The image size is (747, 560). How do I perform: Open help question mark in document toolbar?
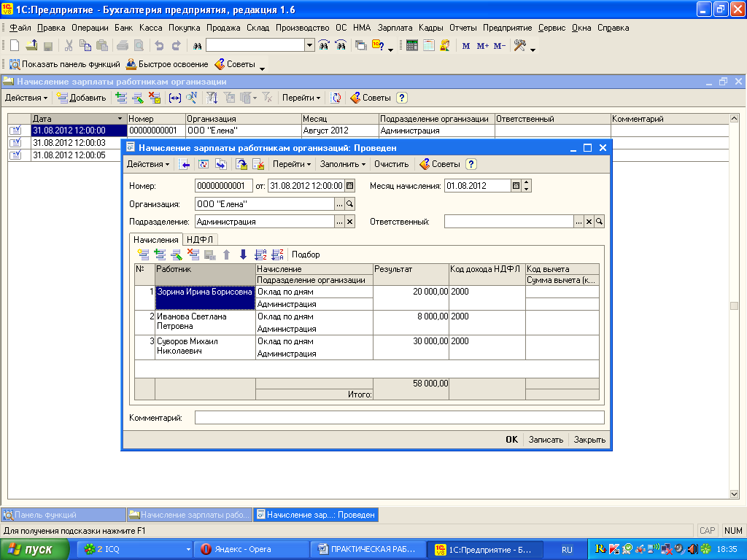471,164
